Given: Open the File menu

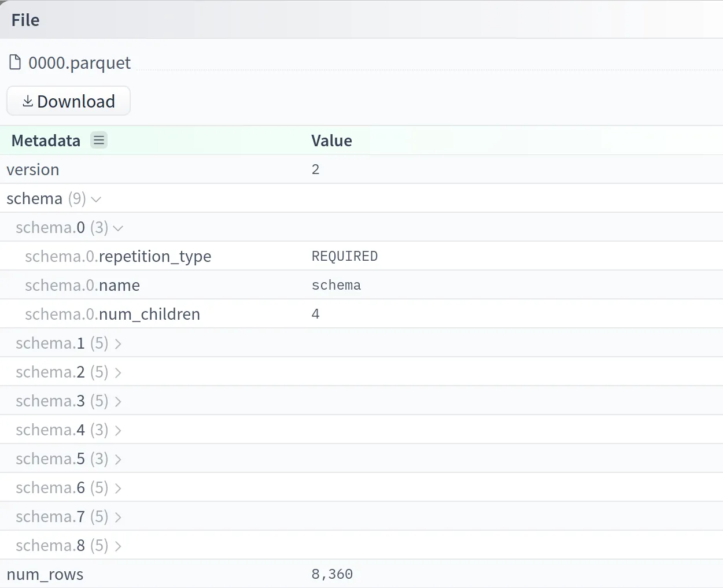Looking at the screenshot, I should (x=24, y=19).
